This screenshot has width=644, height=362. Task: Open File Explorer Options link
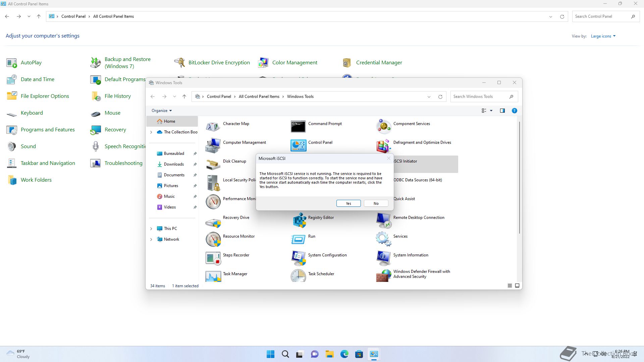coord(45,96)
